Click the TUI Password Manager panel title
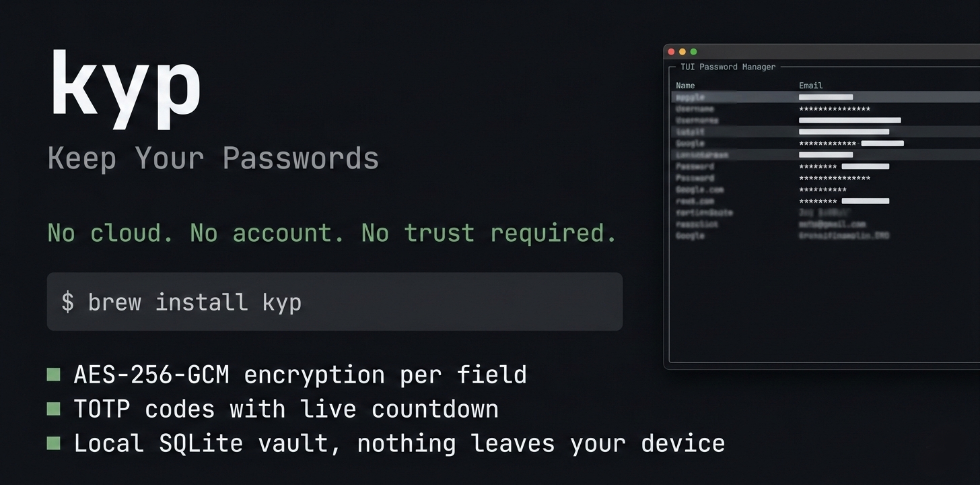The height and width of the screenshot is (485, 980). (x=728, y=67)
